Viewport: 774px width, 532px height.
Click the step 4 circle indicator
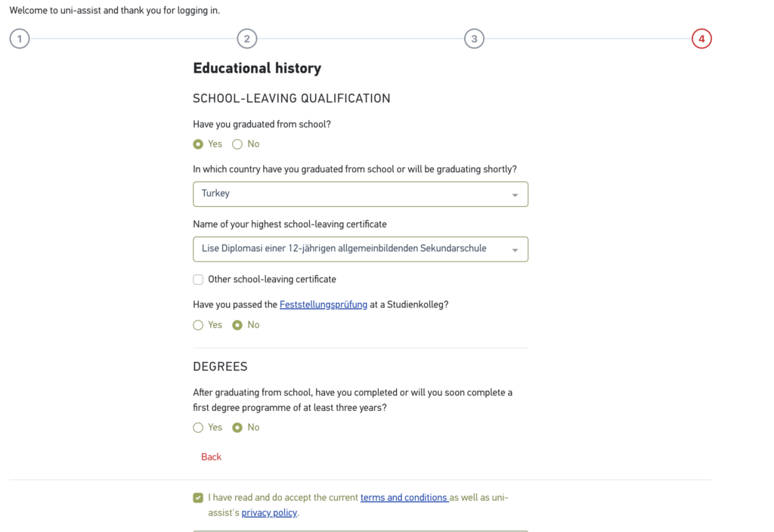[701, 39]
